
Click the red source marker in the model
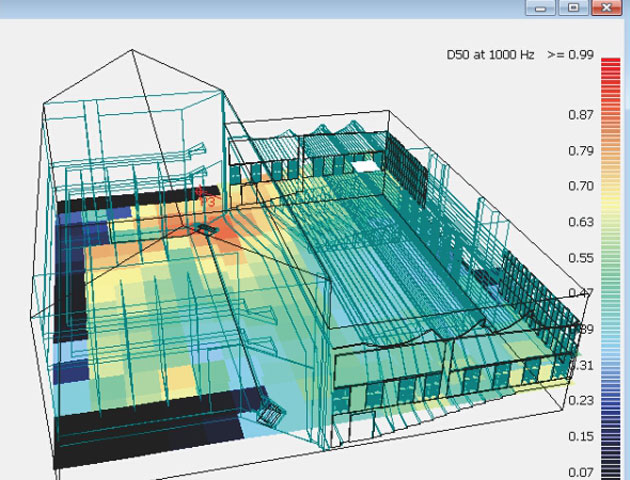point(202,192)
